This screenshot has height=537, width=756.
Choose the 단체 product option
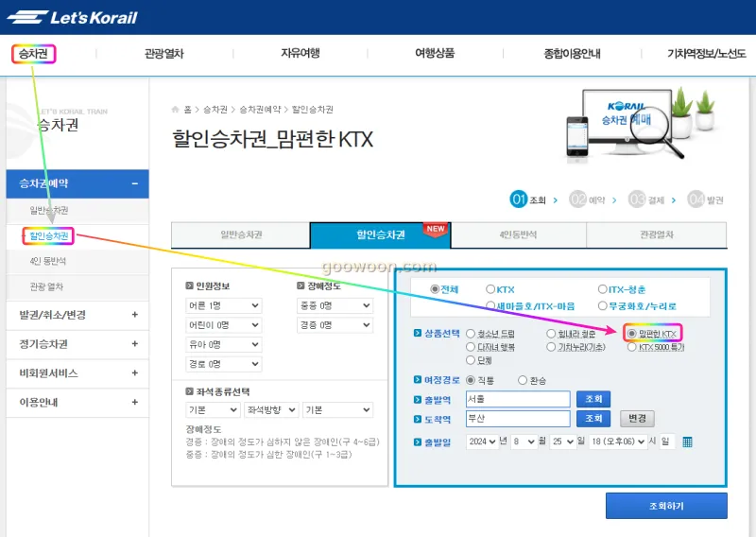[471, 360]
